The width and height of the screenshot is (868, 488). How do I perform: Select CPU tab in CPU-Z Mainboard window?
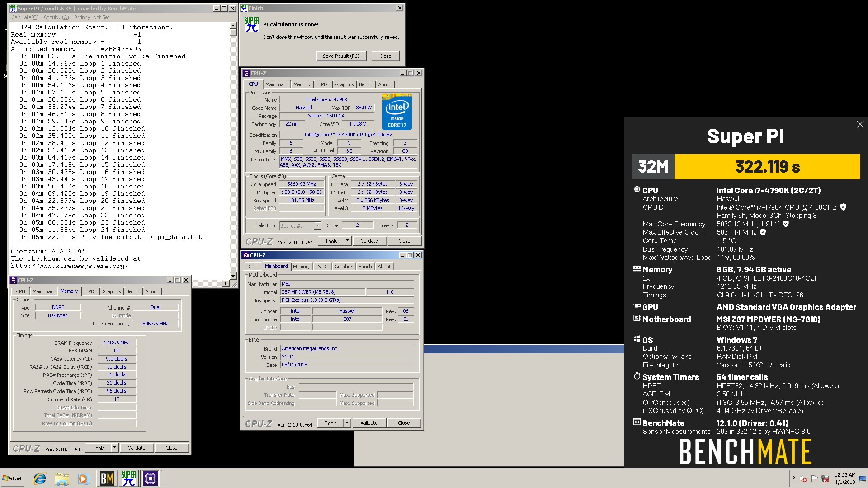pos(253,267)
